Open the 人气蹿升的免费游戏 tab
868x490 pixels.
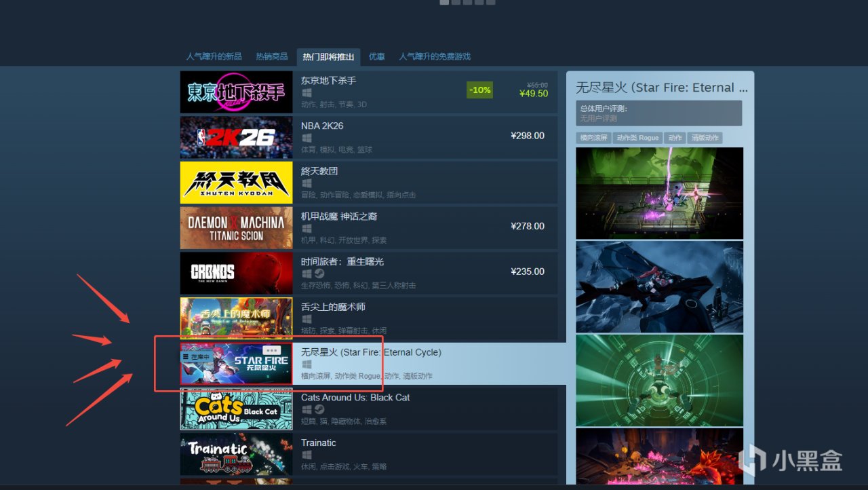(x=435, y=56)
